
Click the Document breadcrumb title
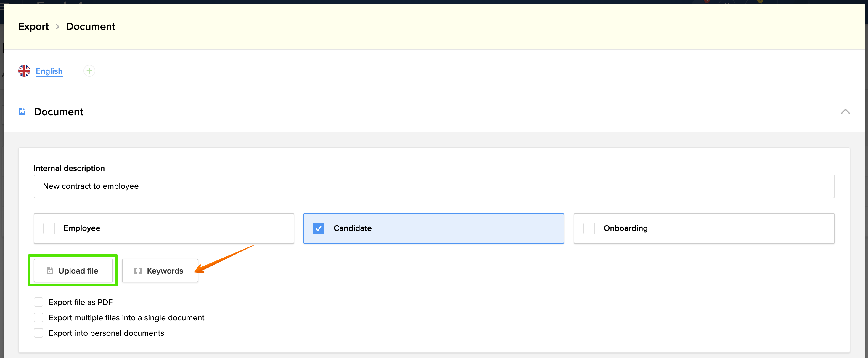pyautogui.click(x=91, y=27)
